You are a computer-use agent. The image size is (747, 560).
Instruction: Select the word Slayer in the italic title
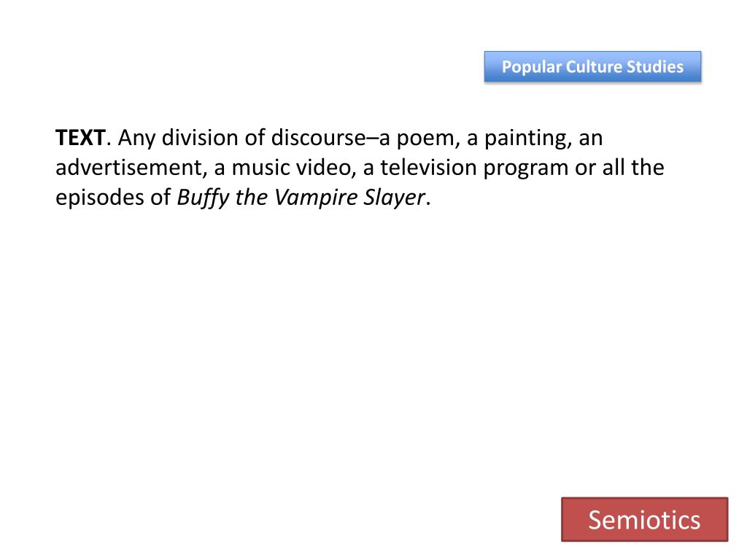395,197
